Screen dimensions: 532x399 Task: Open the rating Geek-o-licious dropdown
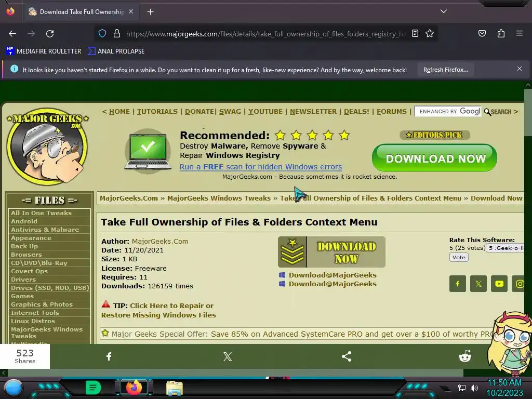[505, 248]
